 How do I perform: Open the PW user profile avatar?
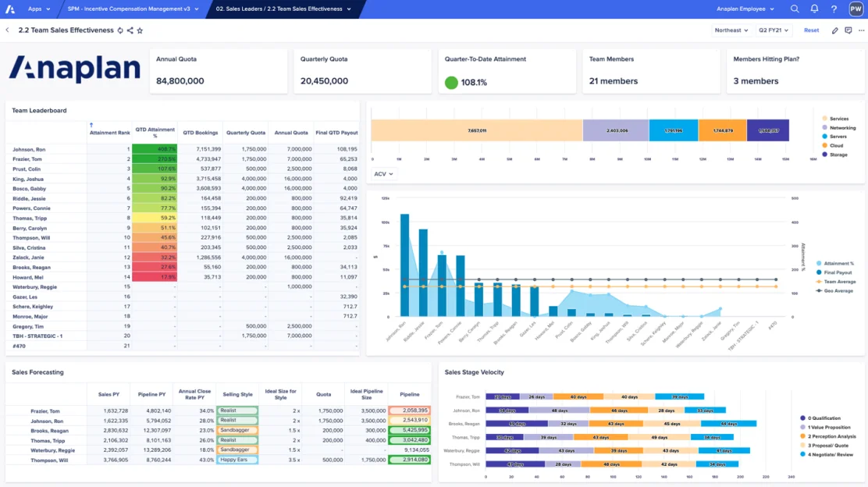(x=856, y=9)
